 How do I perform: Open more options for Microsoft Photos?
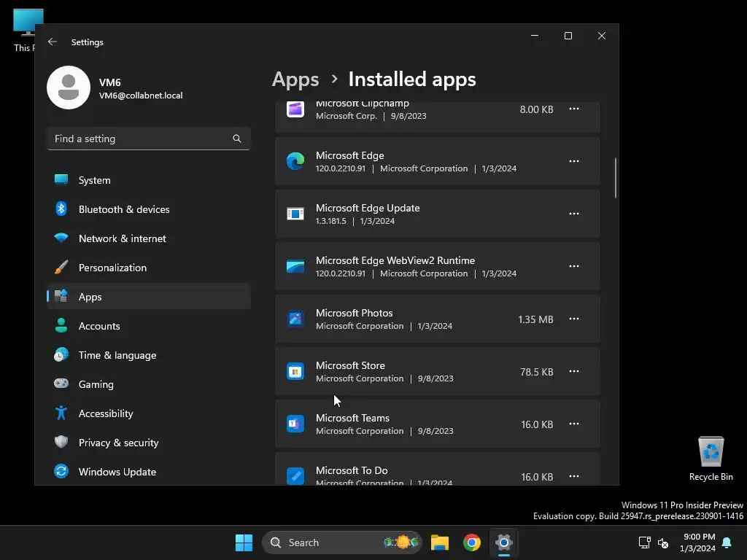(574, 319)
